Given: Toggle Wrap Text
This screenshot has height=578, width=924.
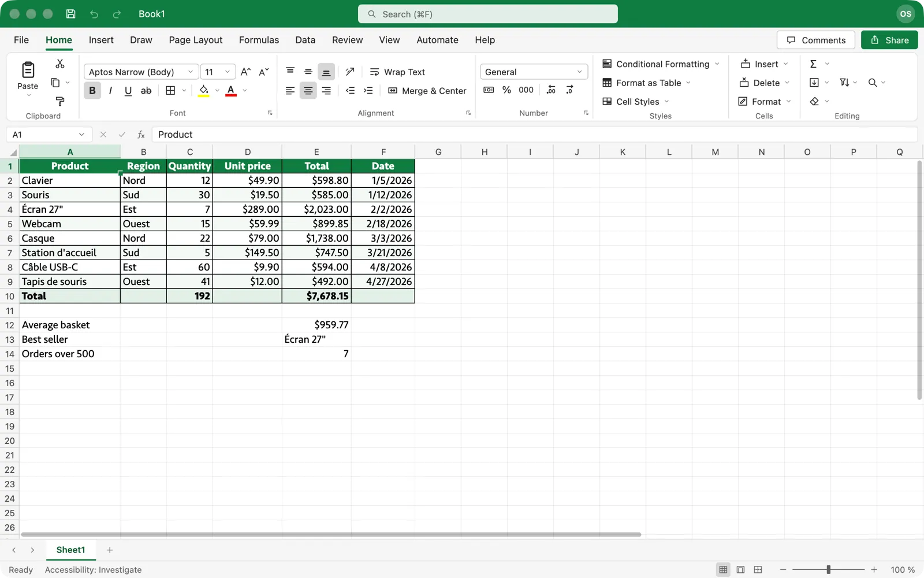Looking at the screenshot, I should 397,72.
